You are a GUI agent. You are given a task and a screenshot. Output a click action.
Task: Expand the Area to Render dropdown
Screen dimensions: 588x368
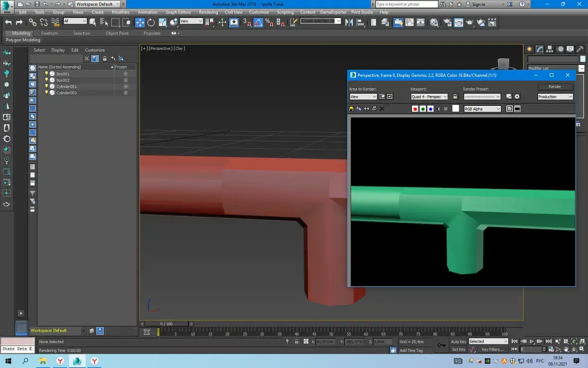coord(363,97)
